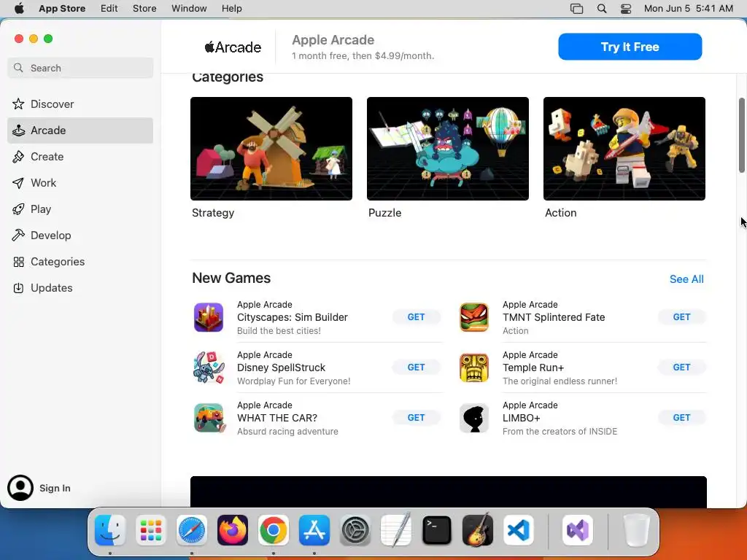Click See All for New Games
The height and width of the screenshot is (560, 747).
point(686,279)
